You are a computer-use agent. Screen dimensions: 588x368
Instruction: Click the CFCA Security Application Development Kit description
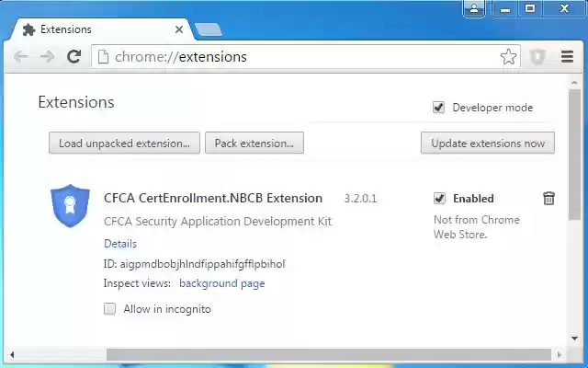(x=218, y=221)
